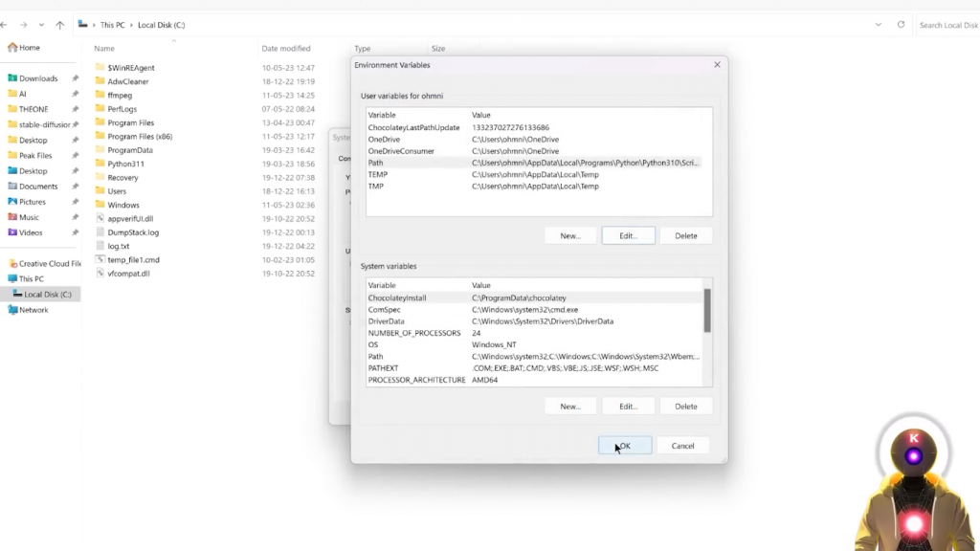Screen dimensions: 980x551
Task: Refresh the Explorer folder view
Action: pos(901,25)
